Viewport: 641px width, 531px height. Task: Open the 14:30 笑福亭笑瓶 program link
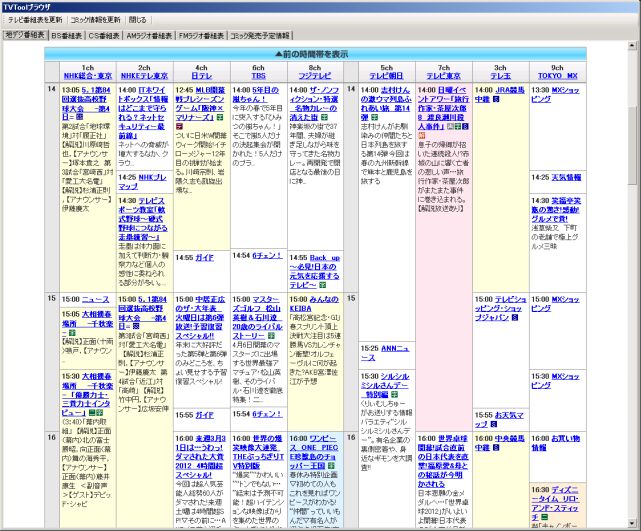[x=556, y=210]
